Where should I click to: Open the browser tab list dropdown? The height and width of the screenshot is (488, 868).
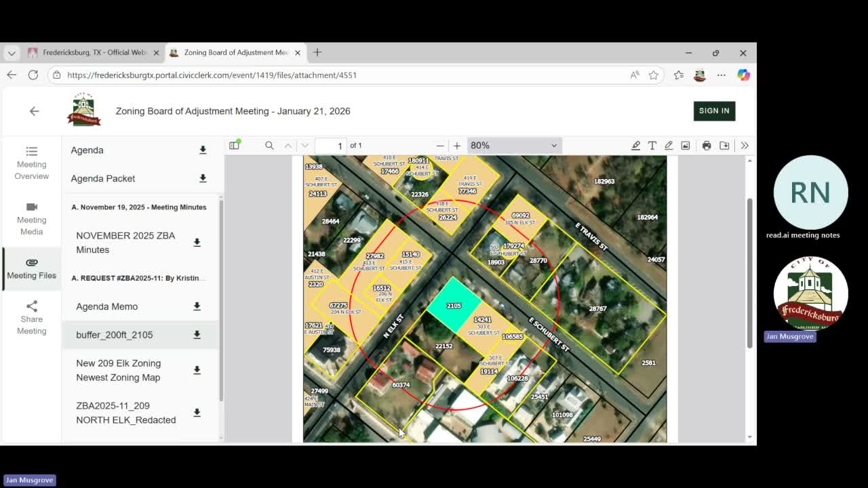point(12,53)
